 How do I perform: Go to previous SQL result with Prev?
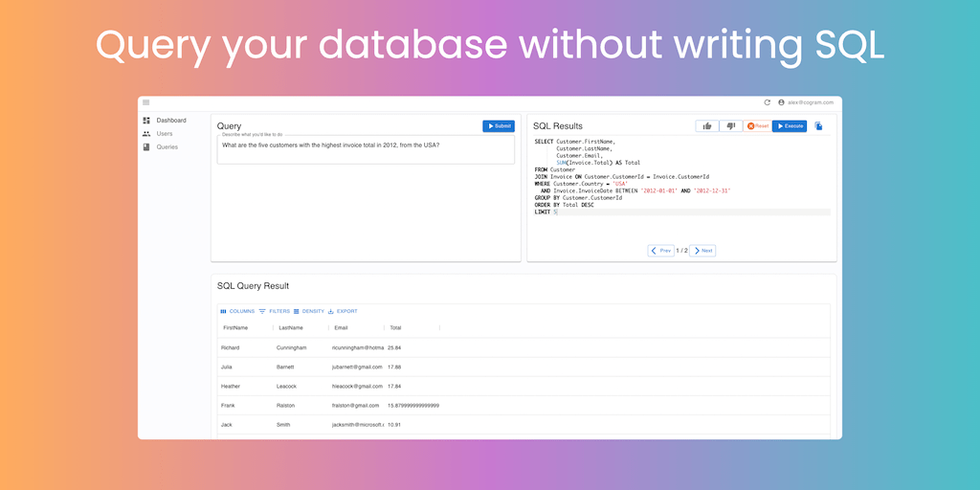click(x=661, y=251)
